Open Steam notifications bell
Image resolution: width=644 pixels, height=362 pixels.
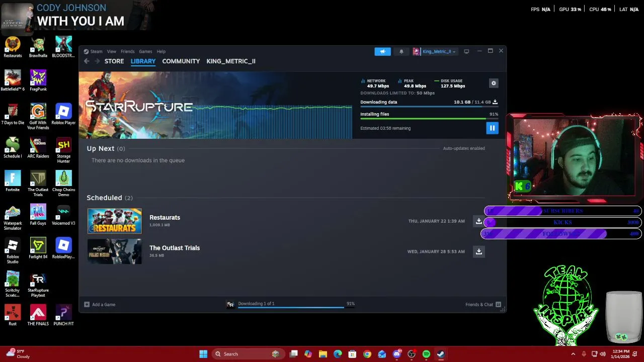pyautogui.click(x=401, y=51)
